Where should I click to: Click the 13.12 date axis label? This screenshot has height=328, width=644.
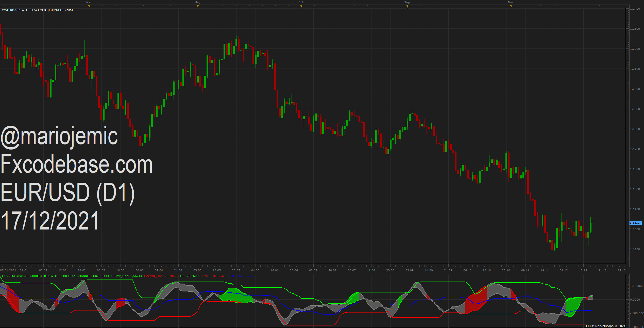pyautogui.click(x=583, y=270)
